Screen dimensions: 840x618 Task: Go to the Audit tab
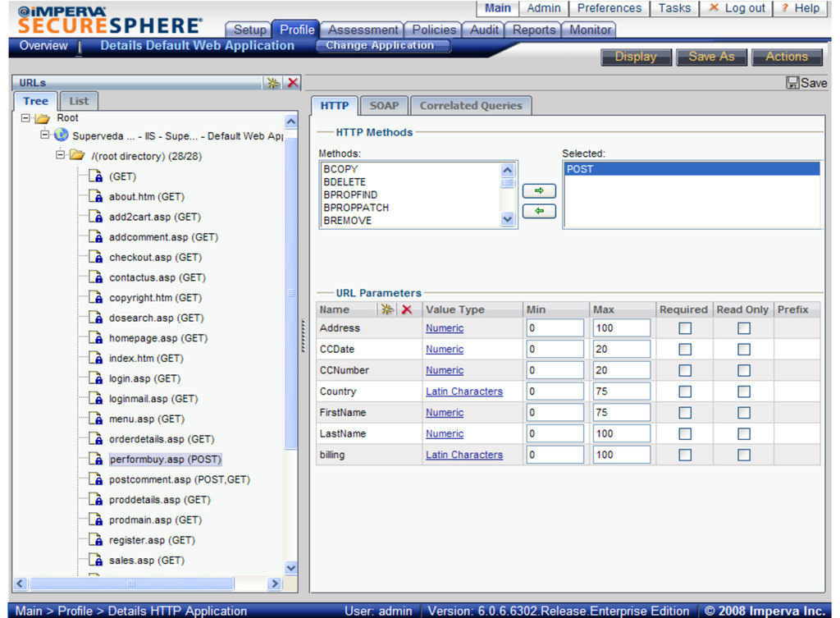click(x=484, y=30)
